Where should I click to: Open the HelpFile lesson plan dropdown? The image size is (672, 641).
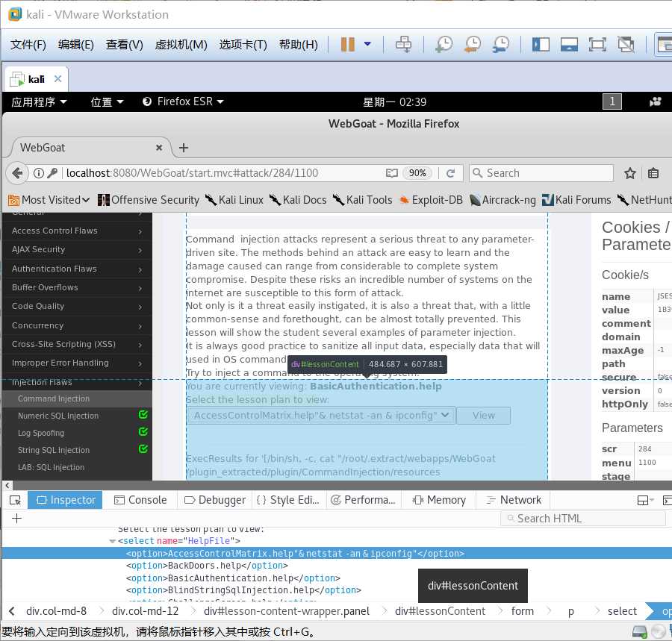pyautogui.click(x=321, y=416)
